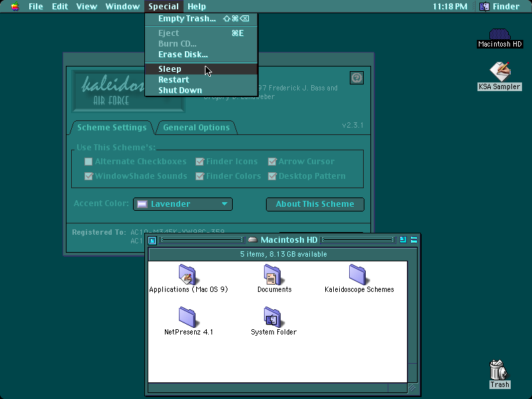The width and height of the screenshot is (532, 399).
Task: Open the File menu
Action: [36, 7]
